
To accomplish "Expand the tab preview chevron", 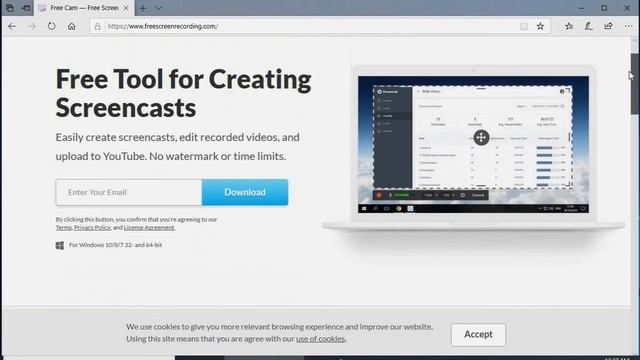I will pos(159,8).
